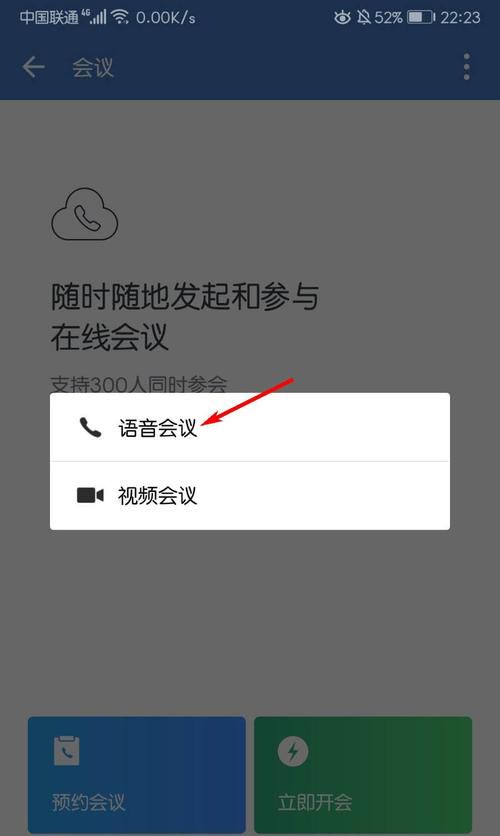Viewport: 500px width, 836px height.
Task: Tap the lightning bolt icon on green card
Action: point(293,751)
